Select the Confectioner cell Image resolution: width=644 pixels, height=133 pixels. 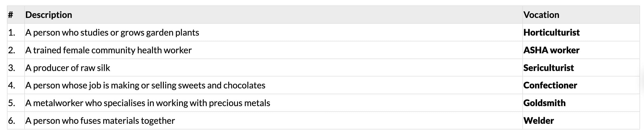pyautogui.click(x=550, y=85)
